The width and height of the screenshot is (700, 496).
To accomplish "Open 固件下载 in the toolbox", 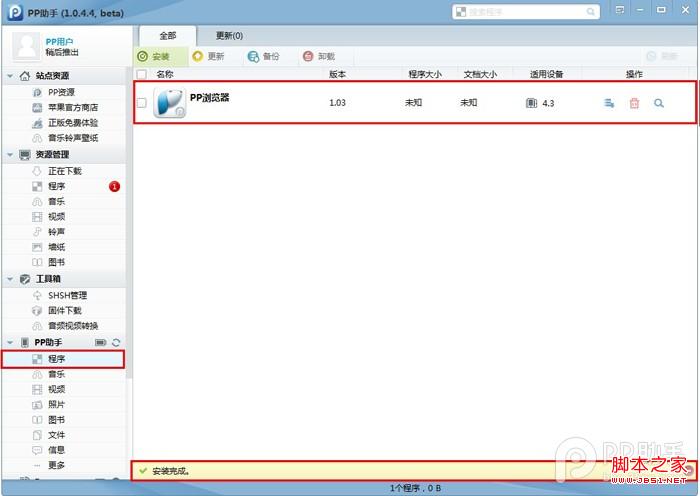I will pos(64,311).
